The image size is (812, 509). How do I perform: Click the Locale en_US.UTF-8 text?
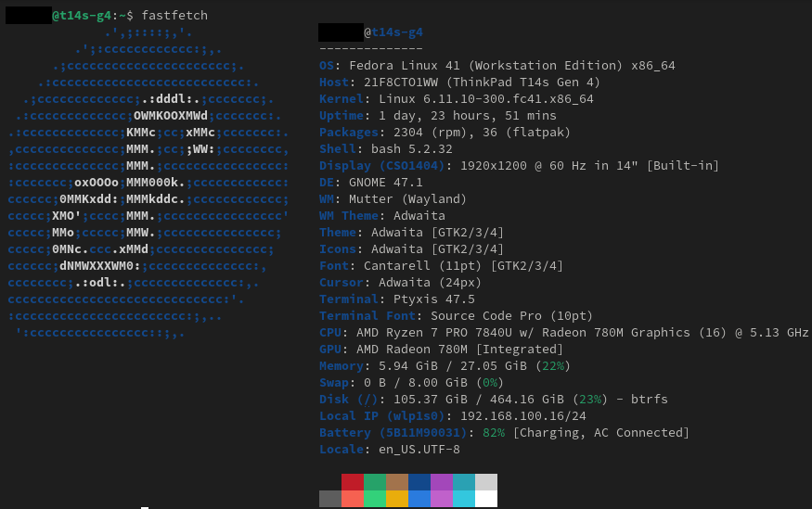(406, 450)
